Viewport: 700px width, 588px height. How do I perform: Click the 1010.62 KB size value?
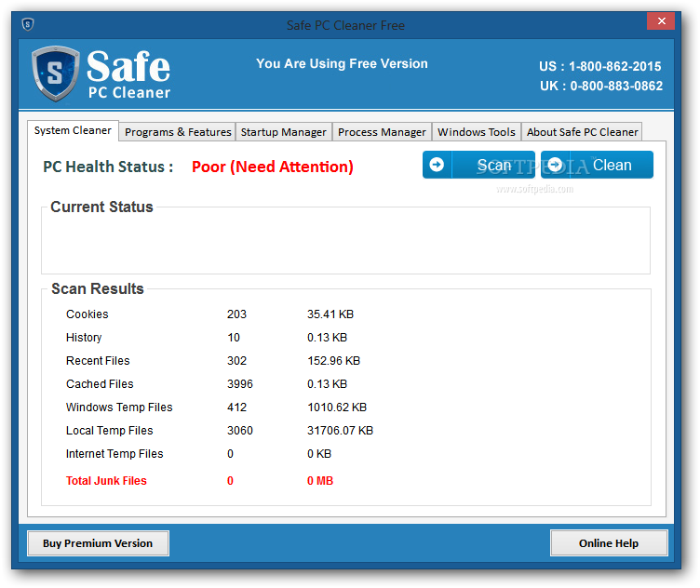tap(337, 407)
